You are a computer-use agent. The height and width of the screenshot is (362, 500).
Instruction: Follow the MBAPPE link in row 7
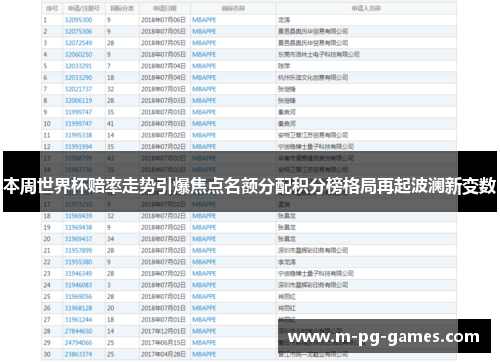pyautogui.click(x=204, y=89)
